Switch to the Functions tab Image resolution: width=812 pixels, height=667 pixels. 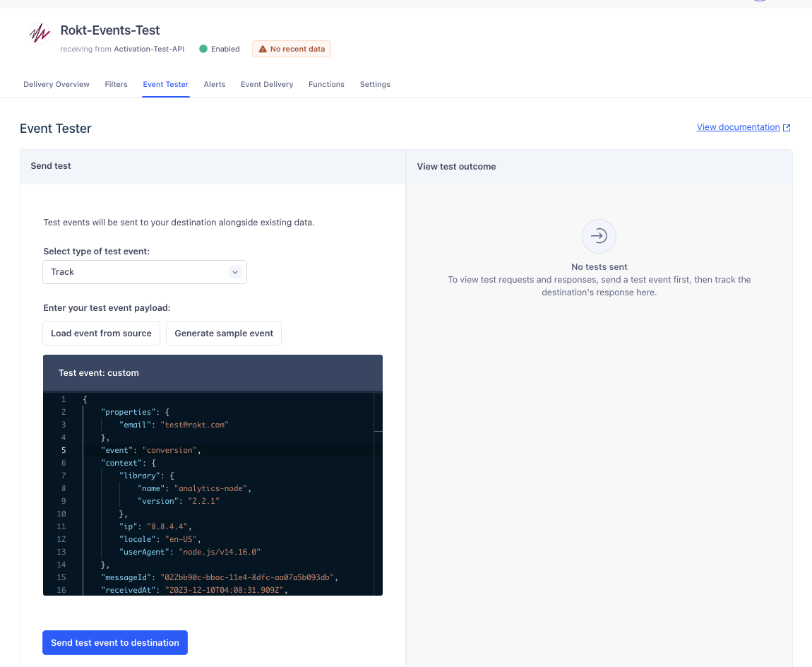coord(326,85)
